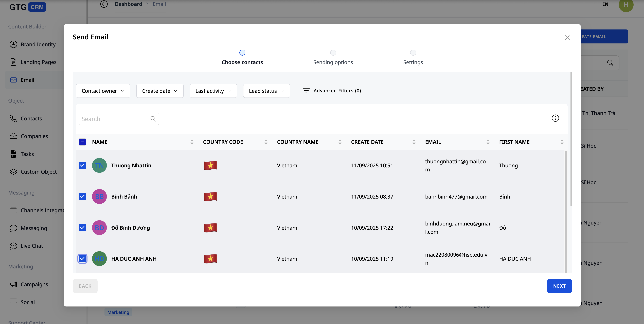Click the Advanced Filters icon
Viewport: 644px width, 324px height.
(306, 91)
